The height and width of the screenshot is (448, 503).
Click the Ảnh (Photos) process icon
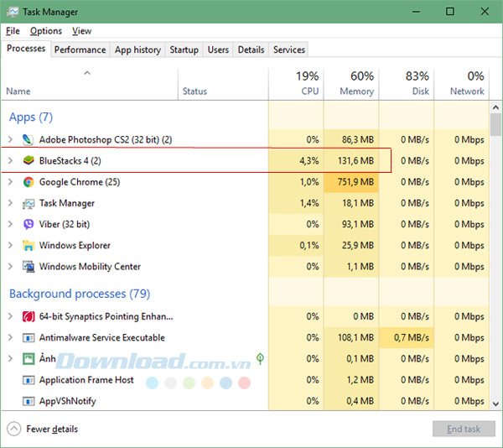click(29, 358)
